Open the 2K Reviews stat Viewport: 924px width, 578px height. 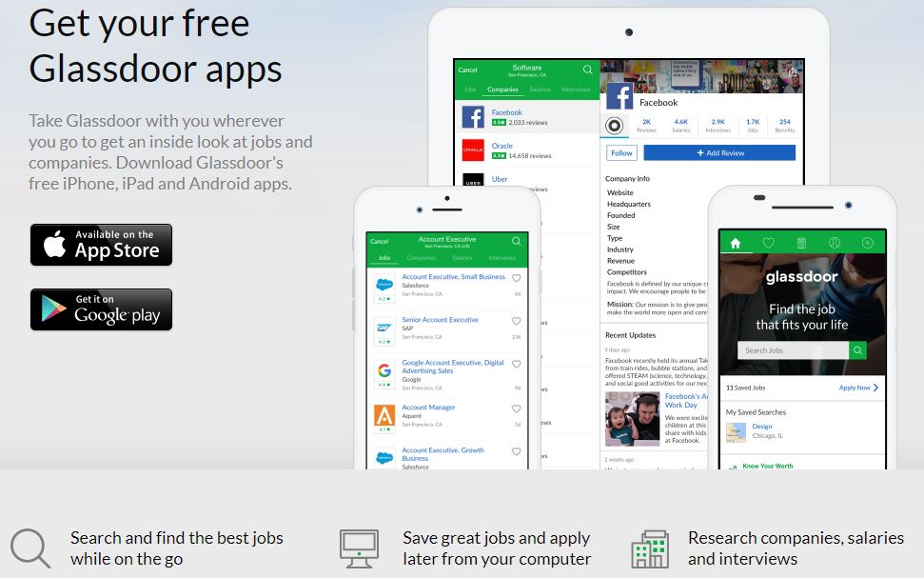tap(646, 126)
